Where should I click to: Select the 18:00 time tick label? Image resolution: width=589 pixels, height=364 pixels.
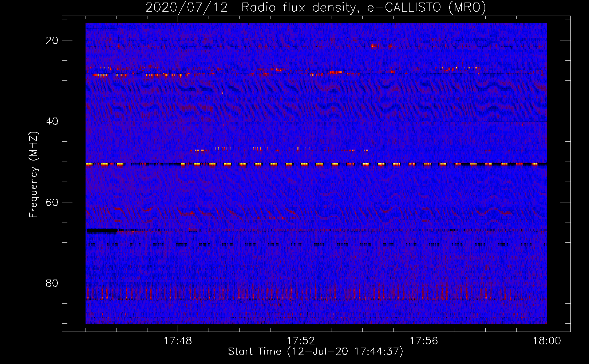point(547,341)
